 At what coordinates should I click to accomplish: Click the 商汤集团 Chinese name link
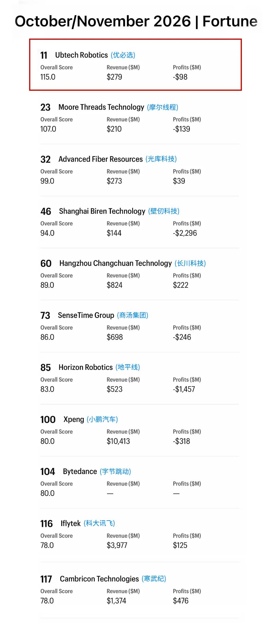(133, 315)
